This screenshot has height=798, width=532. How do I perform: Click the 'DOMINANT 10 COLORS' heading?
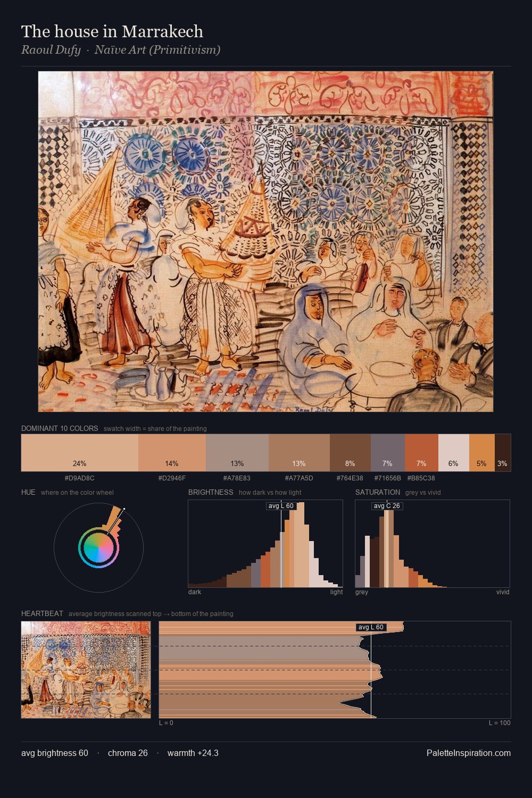[x=60, y=428]
